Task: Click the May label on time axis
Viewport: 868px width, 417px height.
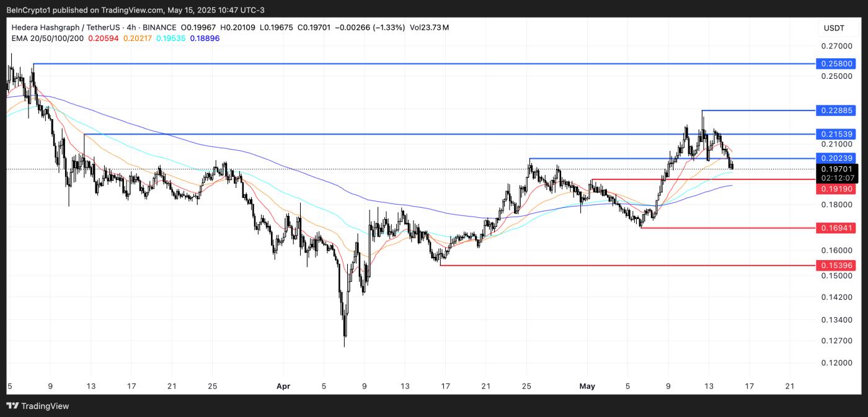Action: 587,386
